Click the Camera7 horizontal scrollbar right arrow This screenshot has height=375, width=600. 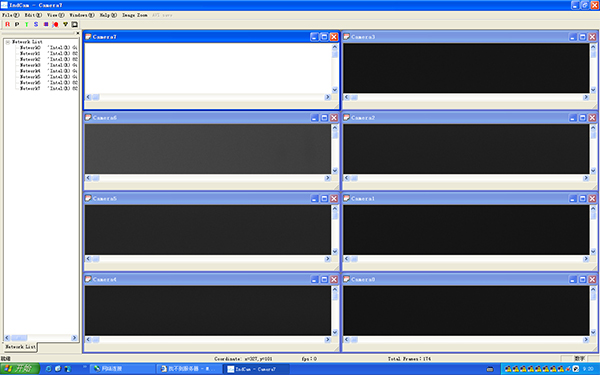328,97
